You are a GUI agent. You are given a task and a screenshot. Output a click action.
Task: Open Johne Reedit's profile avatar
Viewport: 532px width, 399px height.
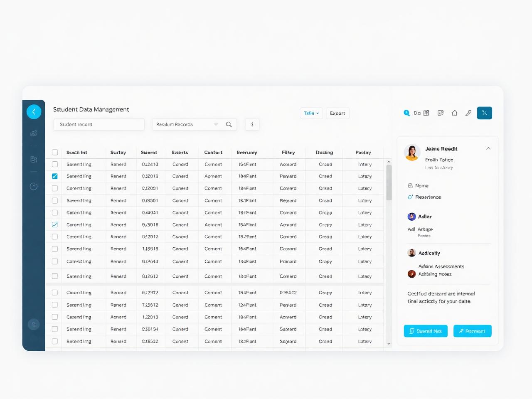click(x=412, y=153)
